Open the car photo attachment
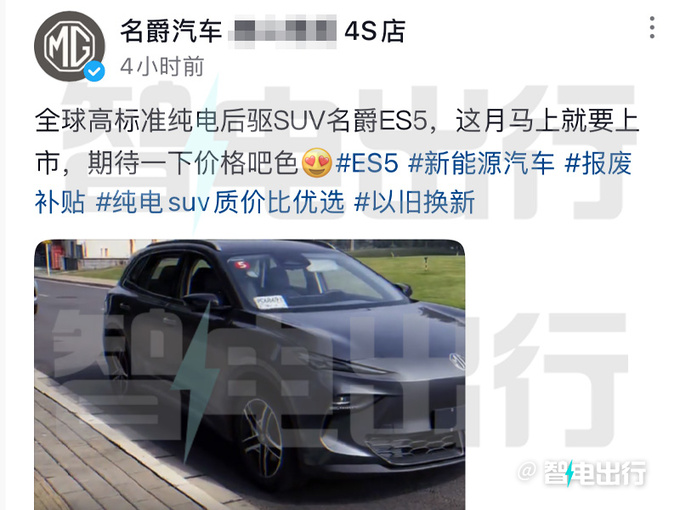 click(250, 375)
